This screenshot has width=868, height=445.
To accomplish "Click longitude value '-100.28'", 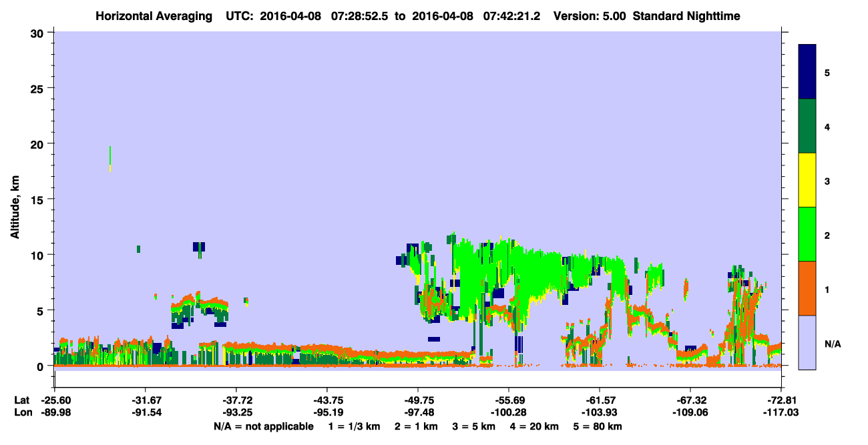I will (x=509, y=413).
